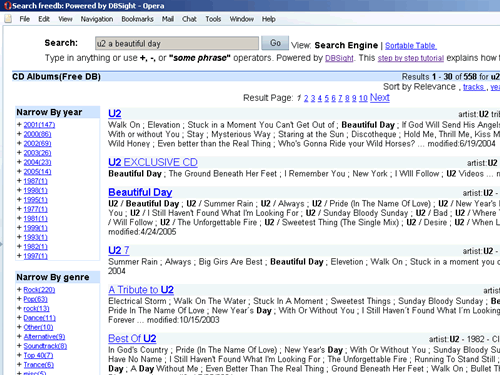Screen dimensions: 500x375
Task: Open the 'U2 7' album result
Action: [119, 250]
